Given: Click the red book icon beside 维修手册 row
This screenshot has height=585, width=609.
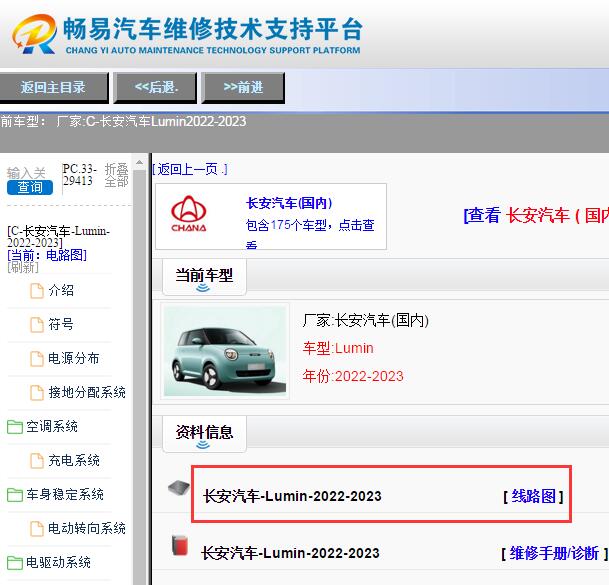Looking at the screenshot, I should pos(180,545).
